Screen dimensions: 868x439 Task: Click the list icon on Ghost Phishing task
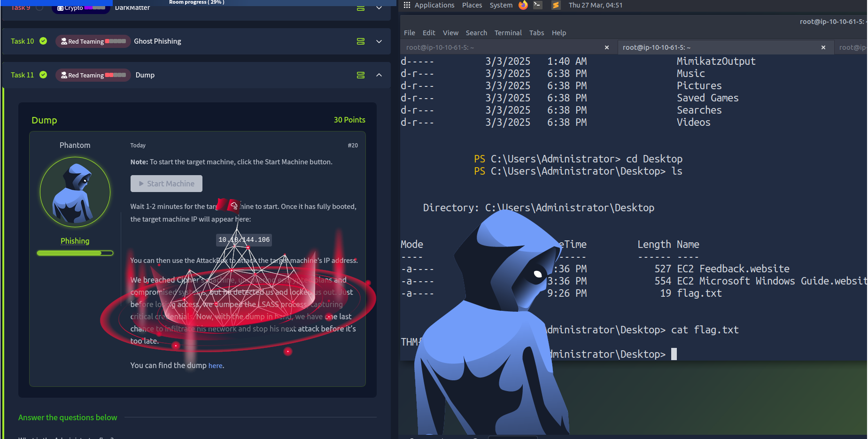click(361, 41)
